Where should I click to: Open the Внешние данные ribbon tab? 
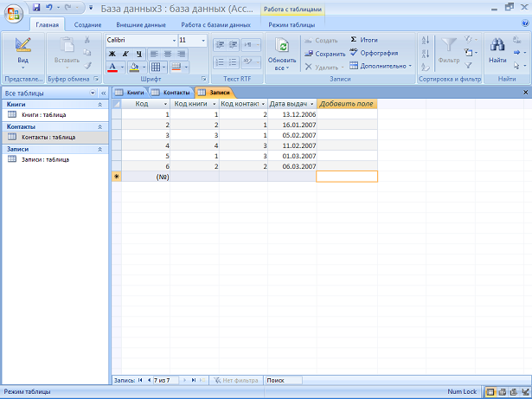tap(141, 25)
